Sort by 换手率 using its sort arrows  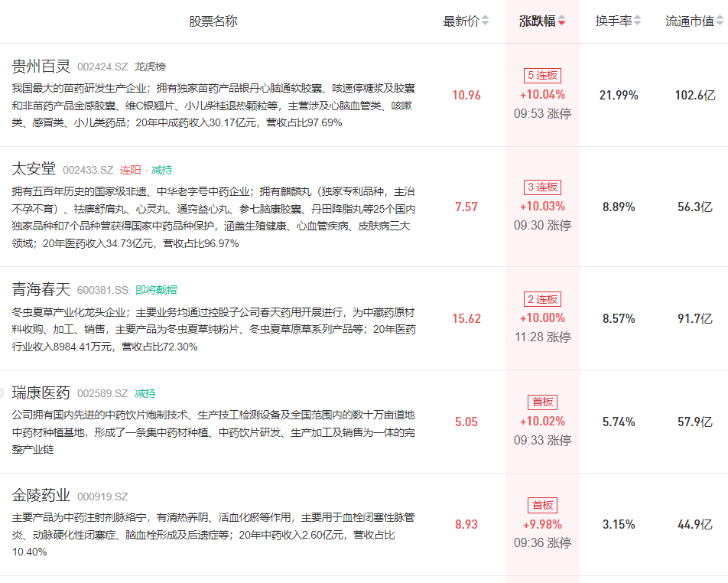click(x=638, y=21)
